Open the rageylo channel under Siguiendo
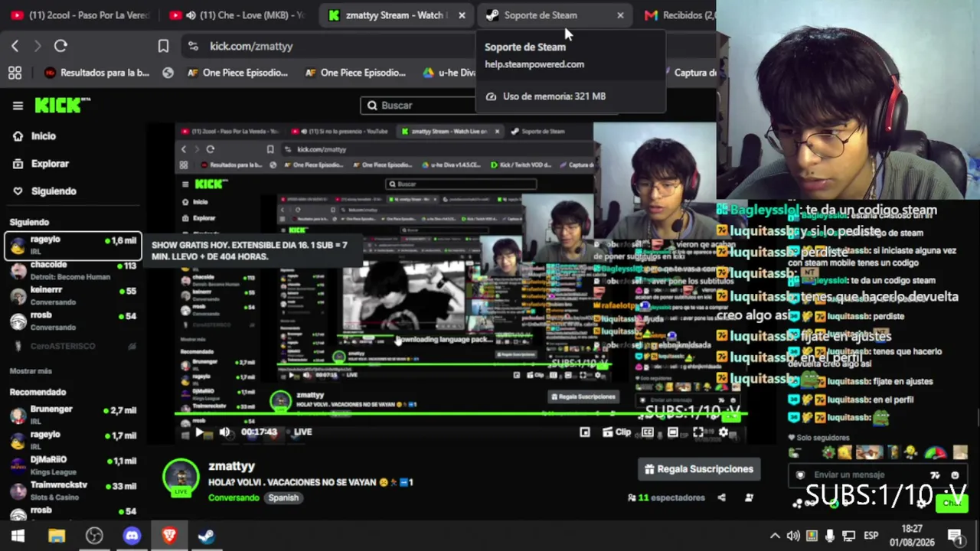The image size is (980, 551). tap(73, 245)
